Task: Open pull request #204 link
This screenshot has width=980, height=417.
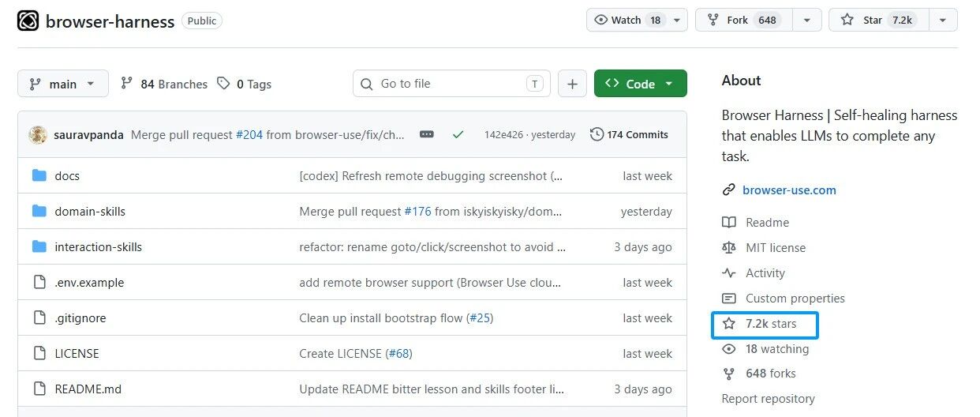Action: click(x=249, y=134)
